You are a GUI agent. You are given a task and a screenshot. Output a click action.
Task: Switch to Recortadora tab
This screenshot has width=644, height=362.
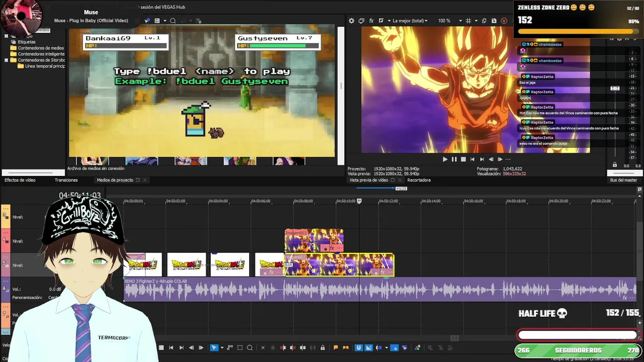419,180
